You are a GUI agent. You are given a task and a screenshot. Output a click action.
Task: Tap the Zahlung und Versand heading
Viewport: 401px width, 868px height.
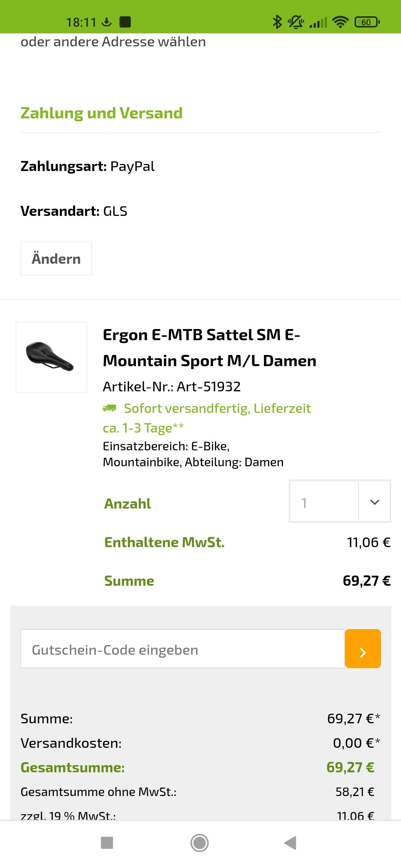[x=101, y=113]
